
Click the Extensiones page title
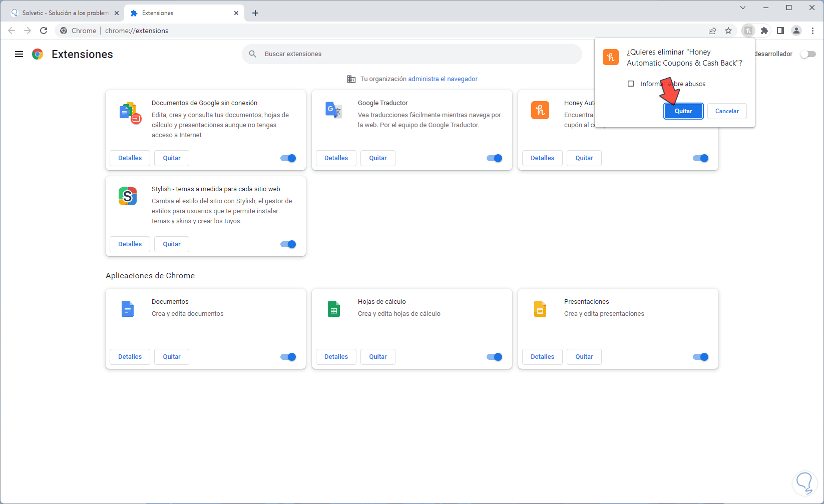(x=82, y=54)
